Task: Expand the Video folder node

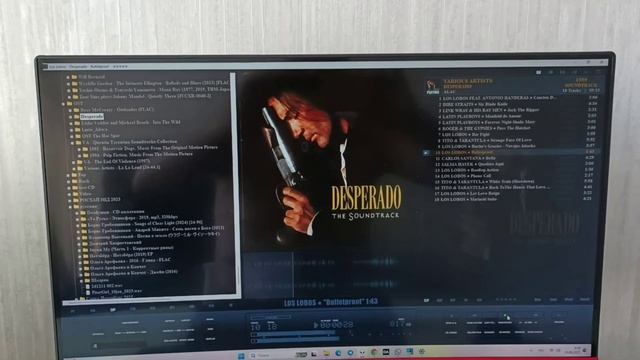Action: (x=70, y=194)
